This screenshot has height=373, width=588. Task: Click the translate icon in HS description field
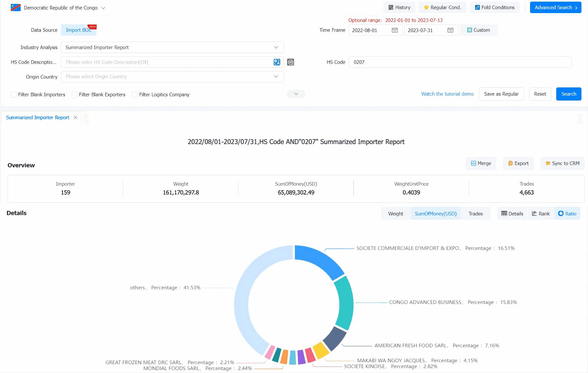pyautogui.click(x=277, y=62)
